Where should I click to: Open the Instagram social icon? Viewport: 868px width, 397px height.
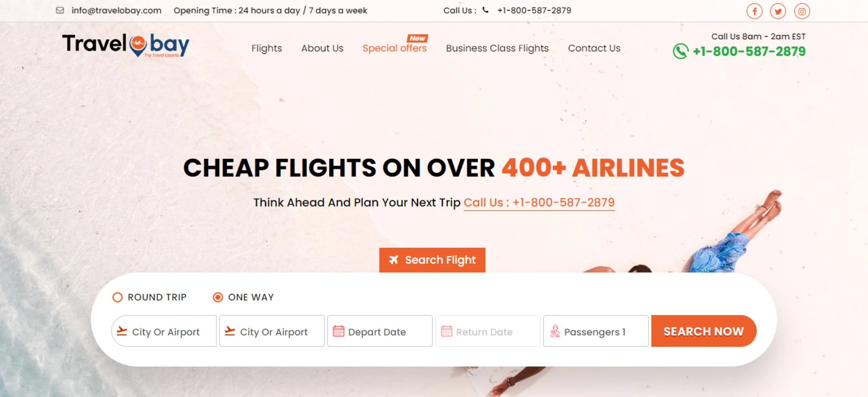coord(802,11)
